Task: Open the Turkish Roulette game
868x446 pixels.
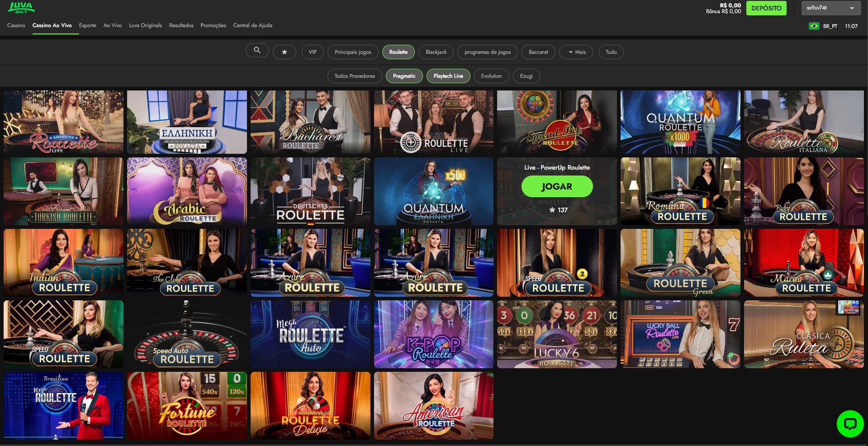Action: tap(63, 191)
